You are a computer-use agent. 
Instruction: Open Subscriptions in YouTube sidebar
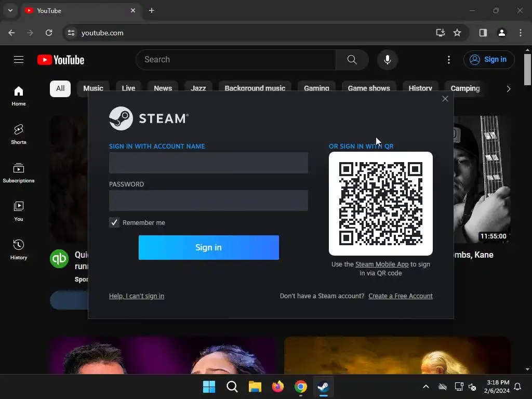pos(19,172)
